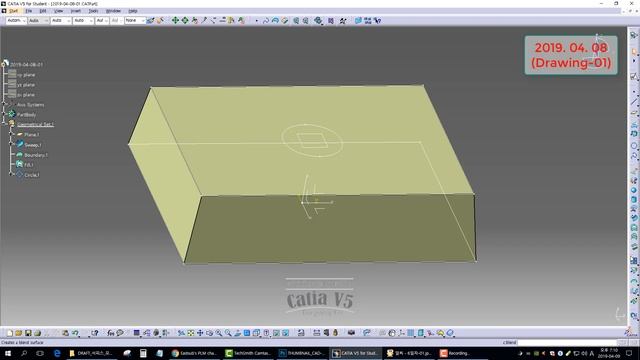
Task: Click the Zoom Out icon
Action: click(228, 333)
